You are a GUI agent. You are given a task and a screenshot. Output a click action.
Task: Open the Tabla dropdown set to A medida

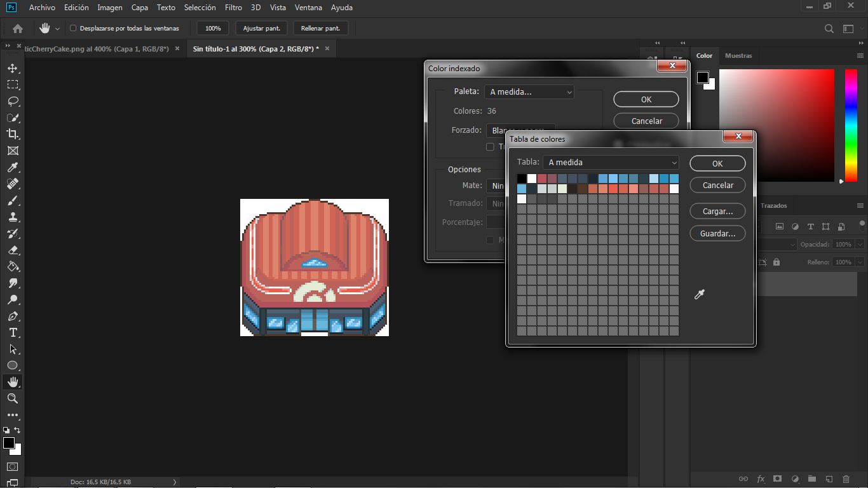[x=611, y=162]
